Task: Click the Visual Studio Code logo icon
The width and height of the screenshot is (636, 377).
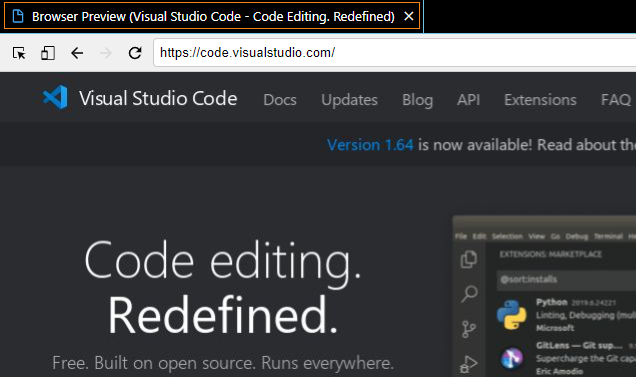Action: coord(55,97)
